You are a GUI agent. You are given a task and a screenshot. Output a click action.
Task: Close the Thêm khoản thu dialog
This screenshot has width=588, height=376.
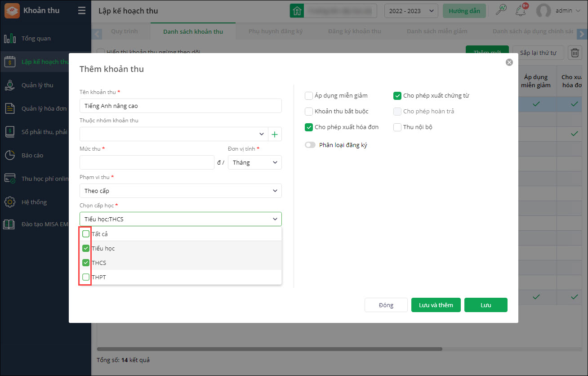pos(509,63)
